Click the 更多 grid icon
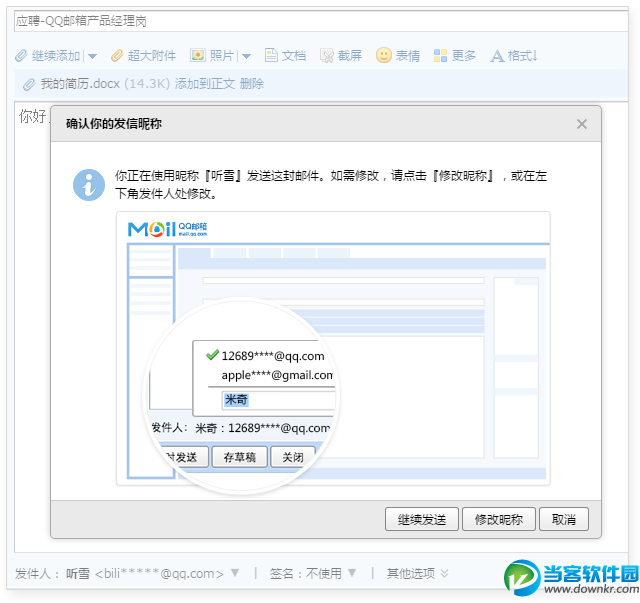 [x=440, y=56]
